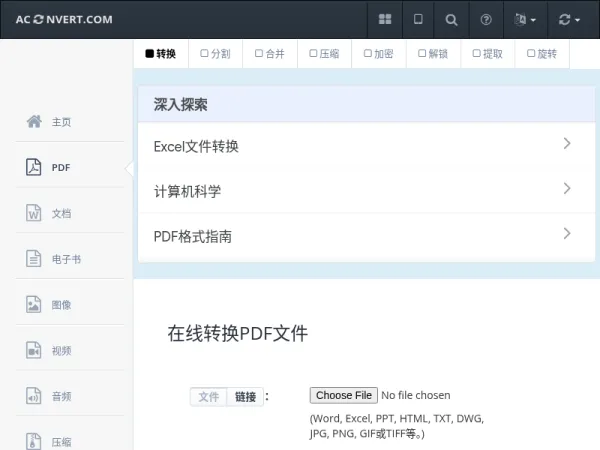Open the 主页 sidebar link

coord(62,122)
